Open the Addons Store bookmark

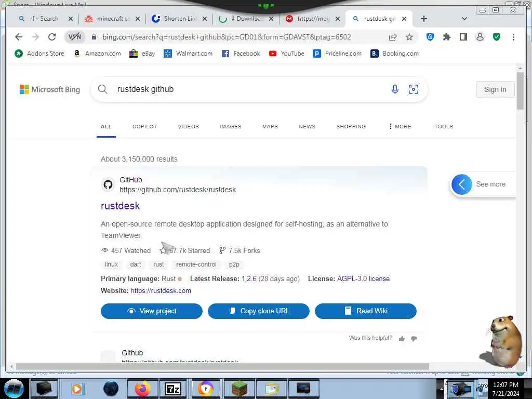click(x=39, y=54)
